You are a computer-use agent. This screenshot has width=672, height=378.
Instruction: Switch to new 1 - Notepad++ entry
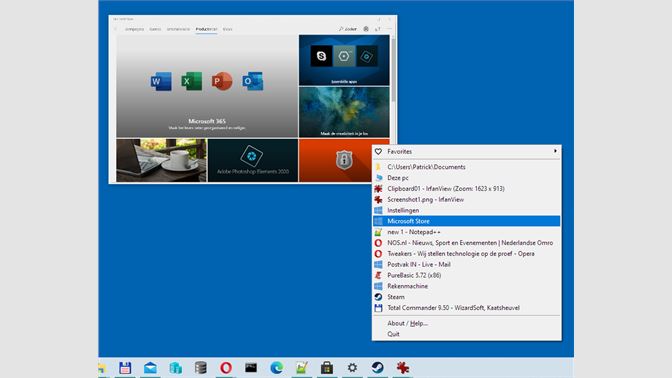[466, 232]
